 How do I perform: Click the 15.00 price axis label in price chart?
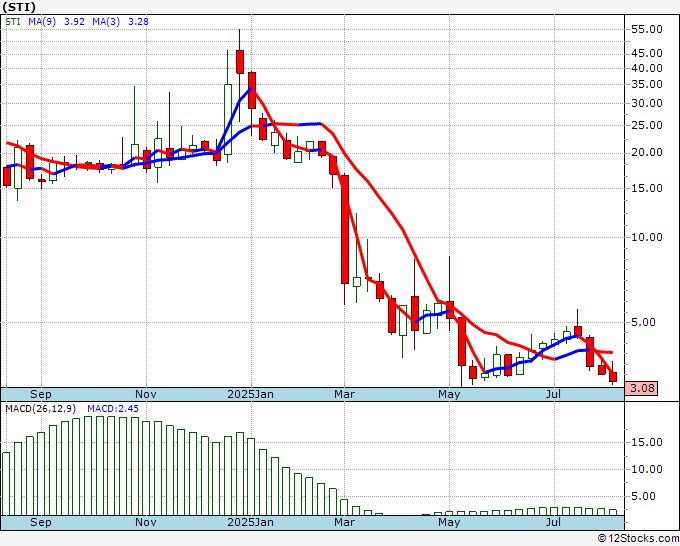point(647,188)
